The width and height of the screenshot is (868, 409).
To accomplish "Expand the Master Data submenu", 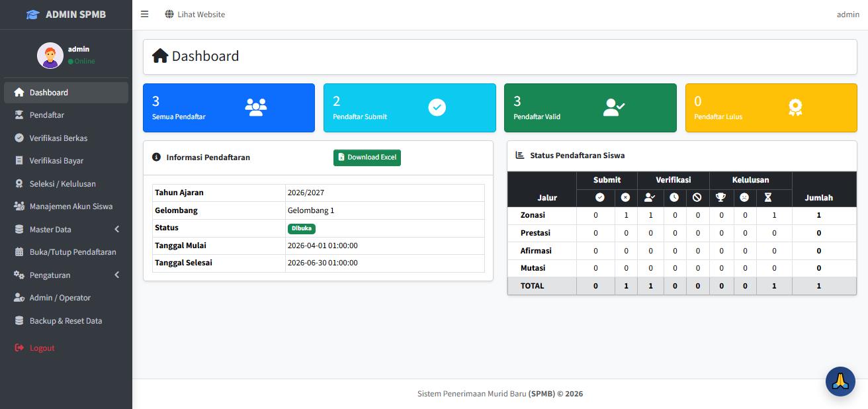I will (66, 229).
